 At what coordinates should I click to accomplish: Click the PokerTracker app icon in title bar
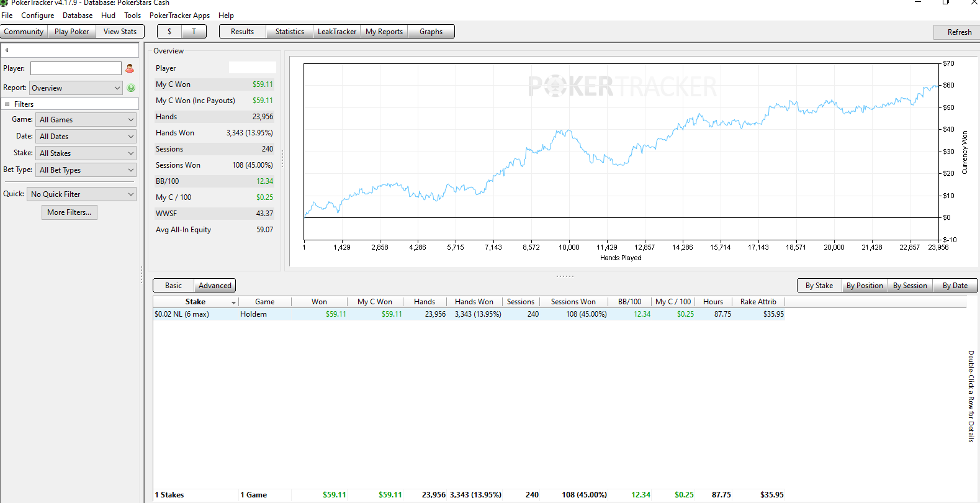click(x=4, y=2)
